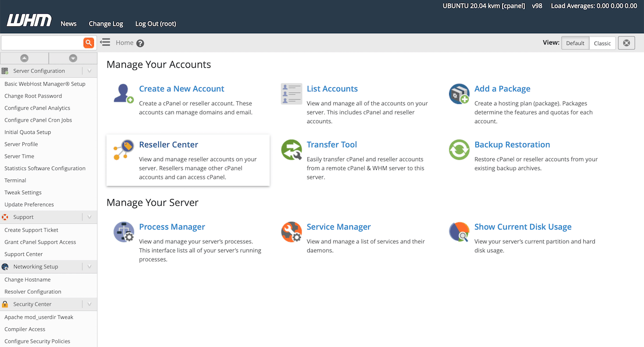Open Configure cPanel Cron Jobs
The width and height of the screenshot is (644, 347).
pos(38,120)
